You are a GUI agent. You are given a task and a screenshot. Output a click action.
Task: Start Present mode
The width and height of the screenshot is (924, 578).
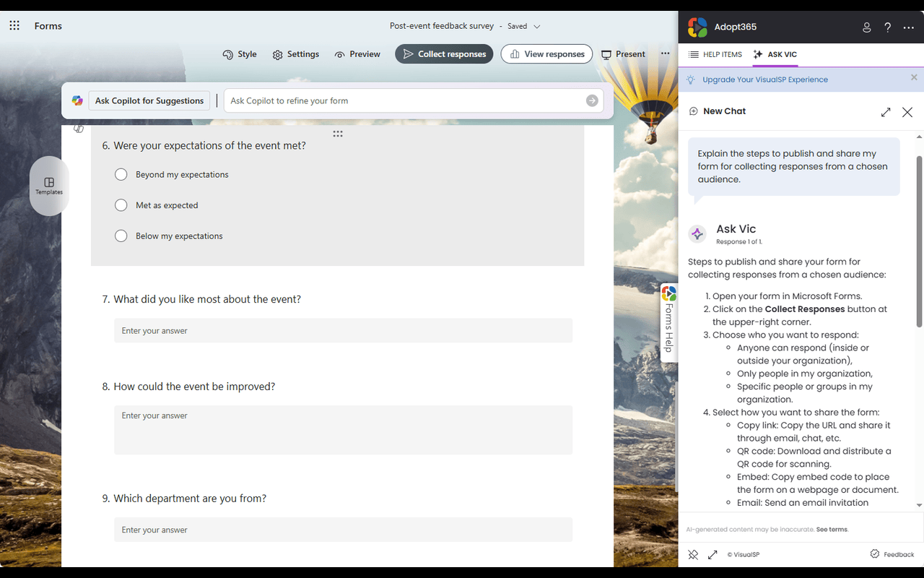[x=623, y=54]
